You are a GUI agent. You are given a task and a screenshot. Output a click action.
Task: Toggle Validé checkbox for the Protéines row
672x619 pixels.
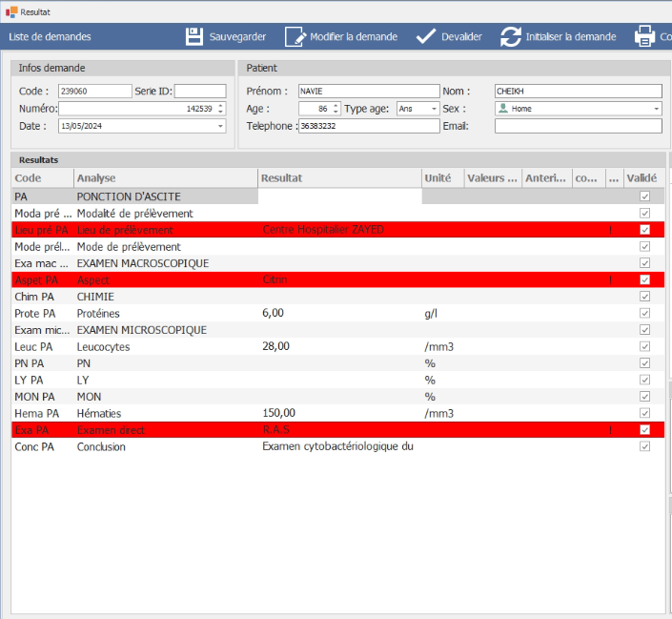point(644,313)
